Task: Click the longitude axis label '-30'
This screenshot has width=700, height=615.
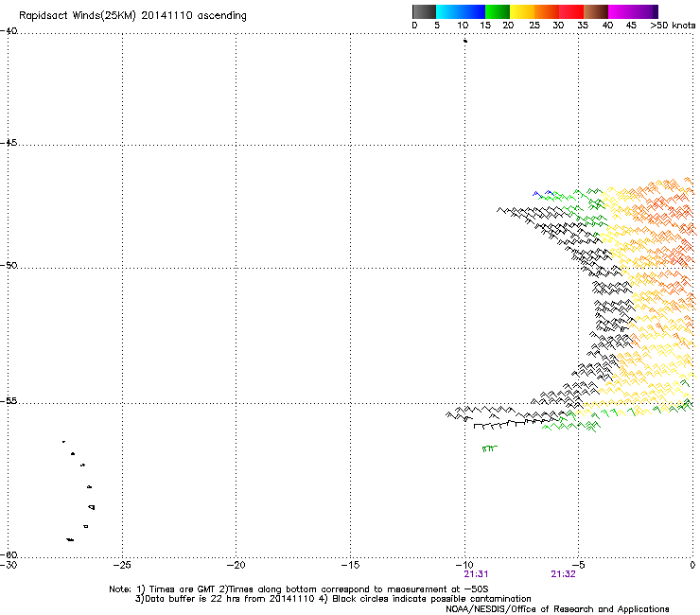Action: tap(9, 566)
